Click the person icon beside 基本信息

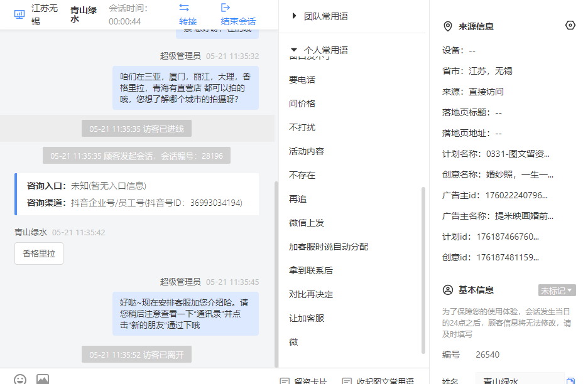click(448, 290)
